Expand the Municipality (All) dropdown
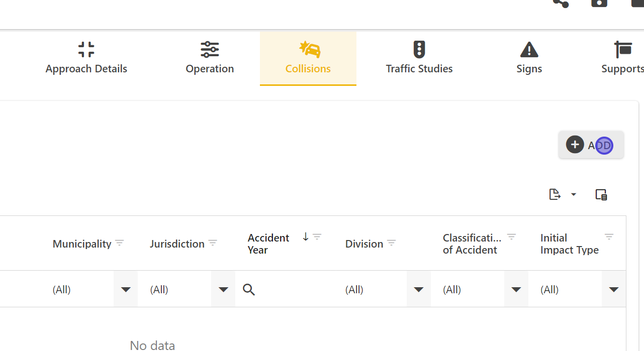 pos(126,289)
